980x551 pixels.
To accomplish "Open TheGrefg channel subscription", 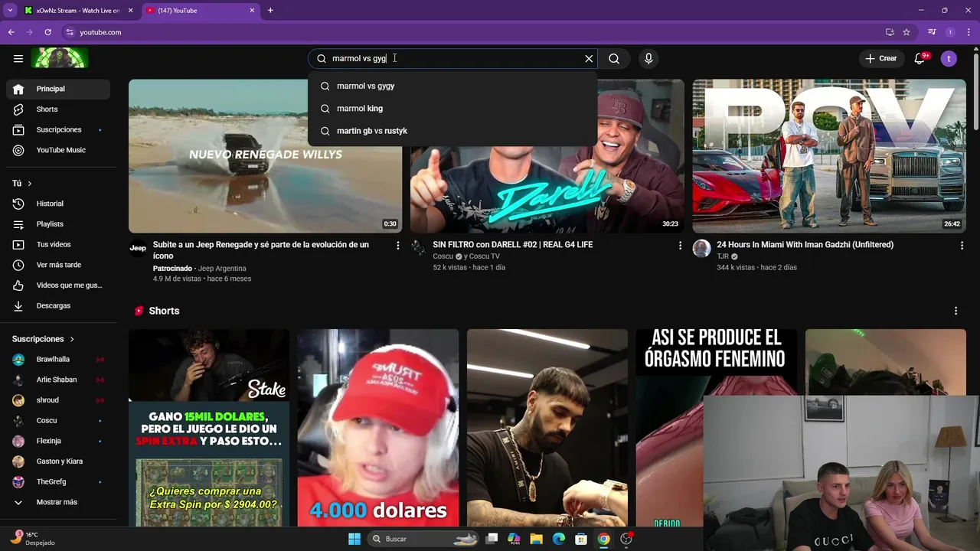I will pos(58,481).
